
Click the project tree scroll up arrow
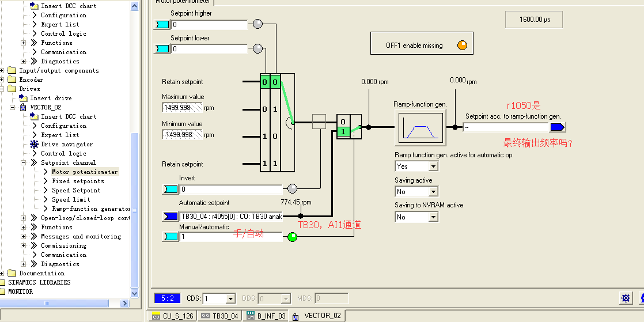point(135,6)
